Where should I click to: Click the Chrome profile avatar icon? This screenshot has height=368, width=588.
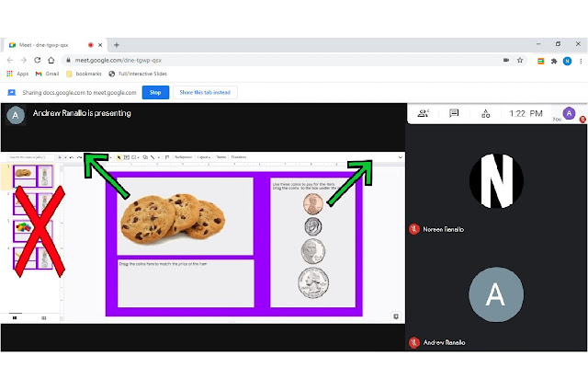(567, 60)
